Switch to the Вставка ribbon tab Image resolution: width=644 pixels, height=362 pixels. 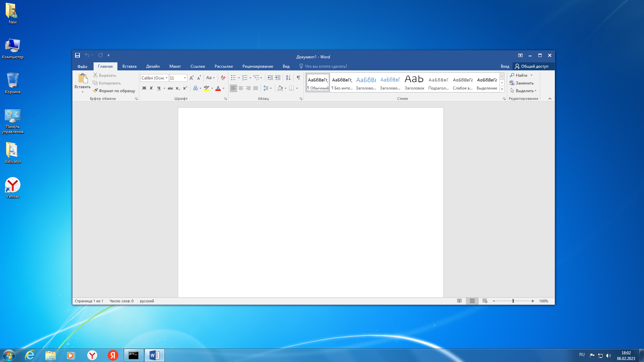point(129,66)
